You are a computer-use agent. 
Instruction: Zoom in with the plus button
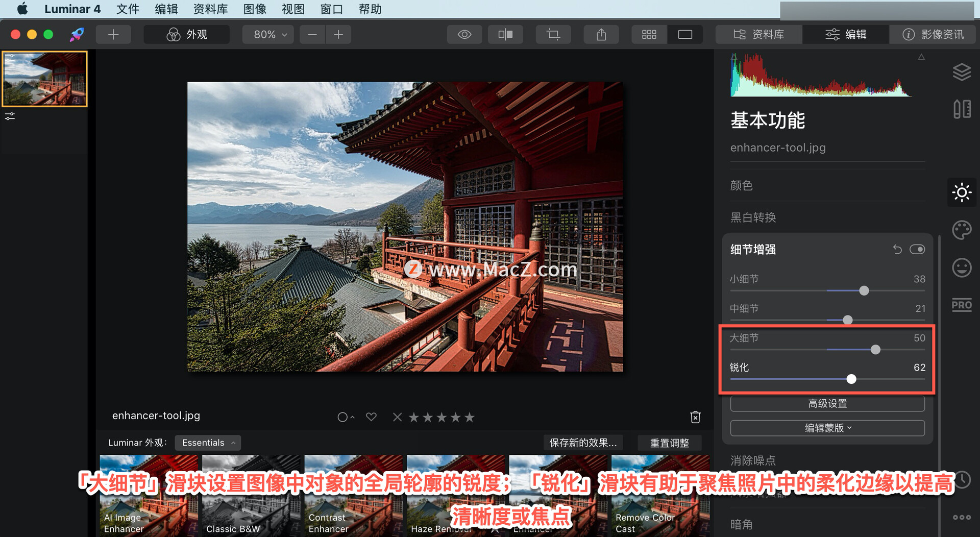pyautogui.click(x=338, y=34)
